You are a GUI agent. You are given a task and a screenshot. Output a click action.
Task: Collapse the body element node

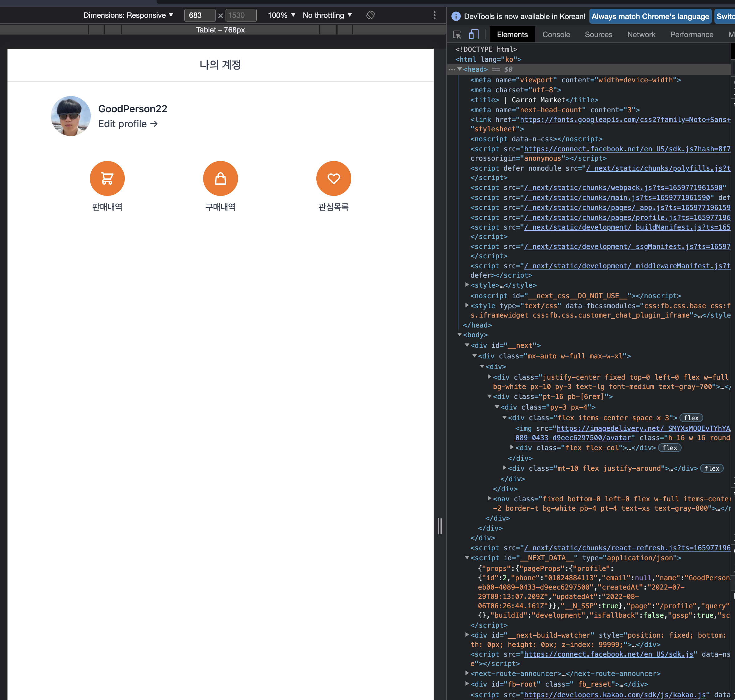point(460,335)
